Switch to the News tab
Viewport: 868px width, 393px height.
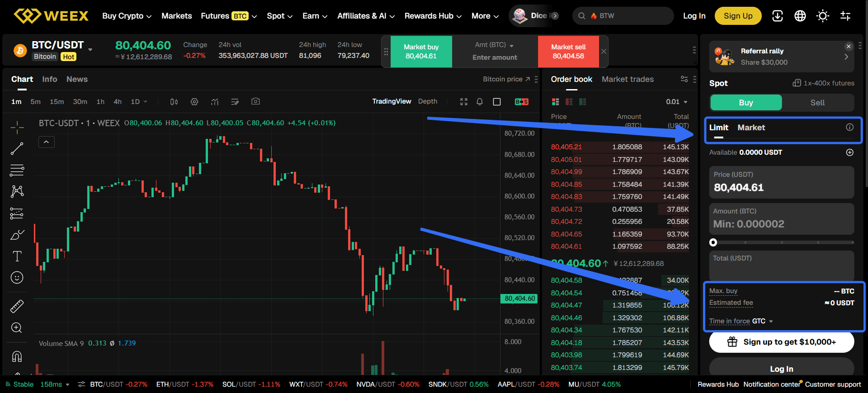(77, 79)
